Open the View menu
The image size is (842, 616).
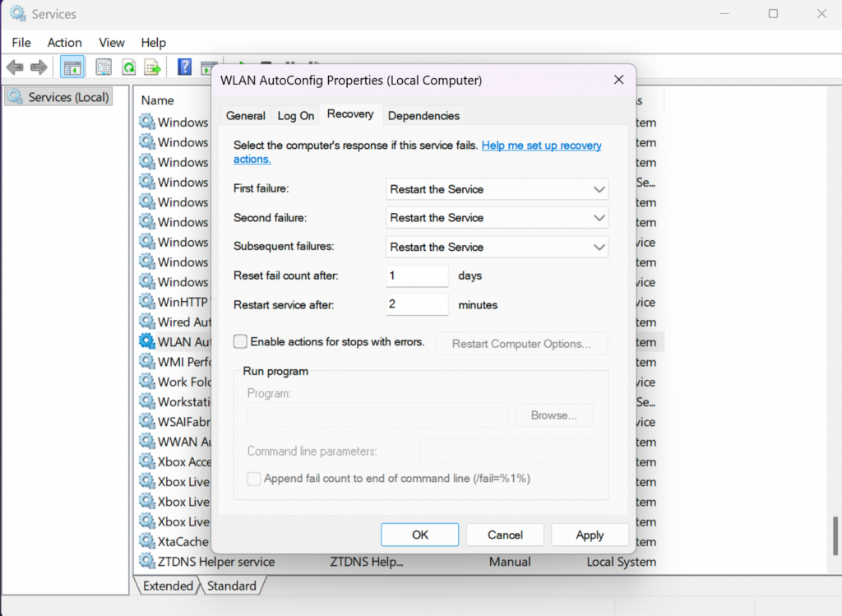pos(112,43)
